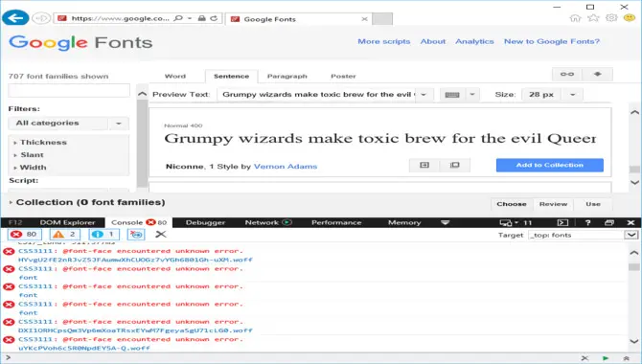Open the Debugger tab
The height and width of the screenshot is (364, 642).
[206, 223]
